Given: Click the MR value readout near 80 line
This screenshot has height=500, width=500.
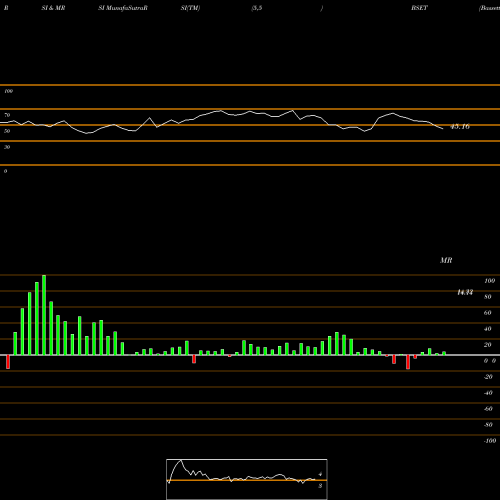Looking at the screenshot, I should [x=465, y=292].
